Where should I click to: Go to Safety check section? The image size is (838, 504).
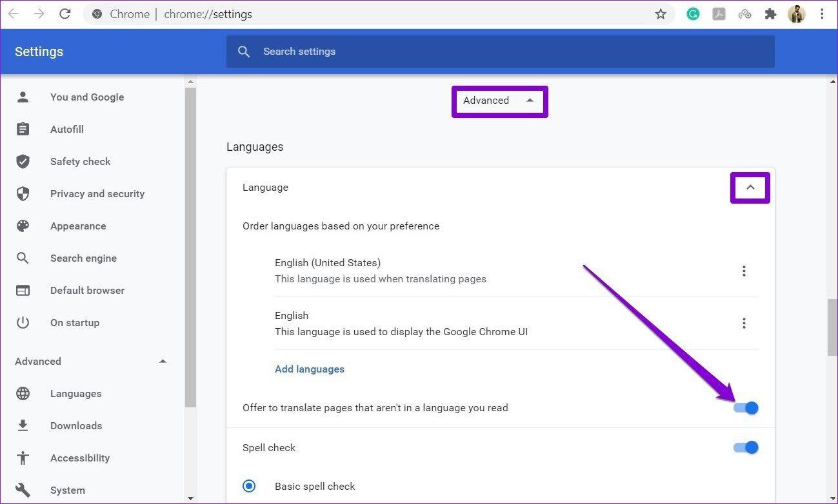click(81, 162)
